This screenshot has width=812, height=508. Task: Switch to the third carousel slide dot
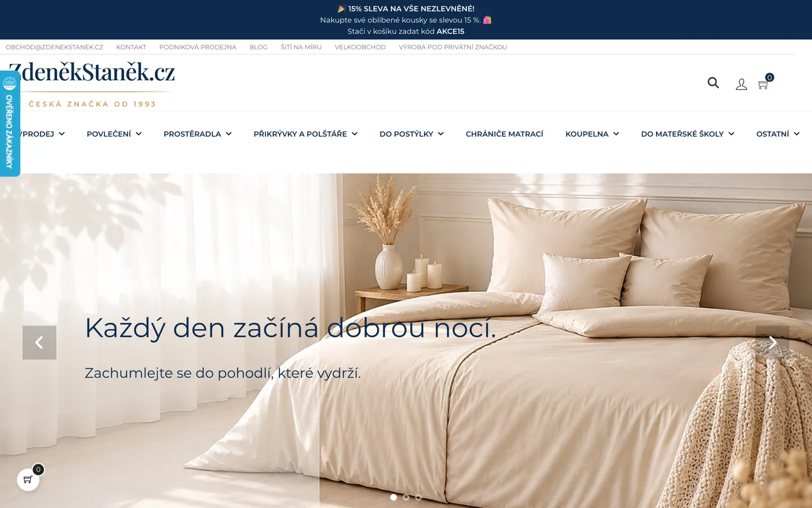coord(418,497)
